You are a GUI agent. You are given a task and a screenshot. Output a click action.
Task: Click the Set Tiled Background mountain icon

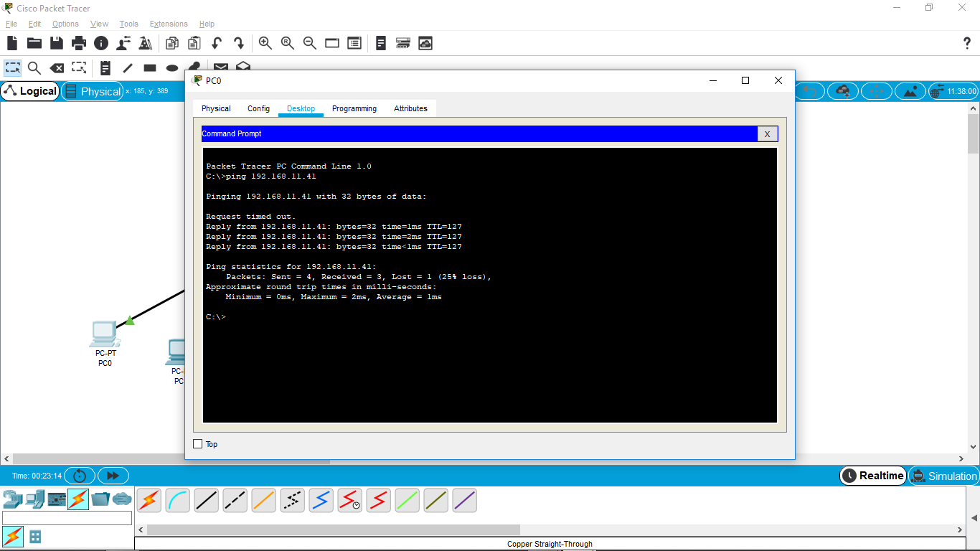click(x=910, y=91)
